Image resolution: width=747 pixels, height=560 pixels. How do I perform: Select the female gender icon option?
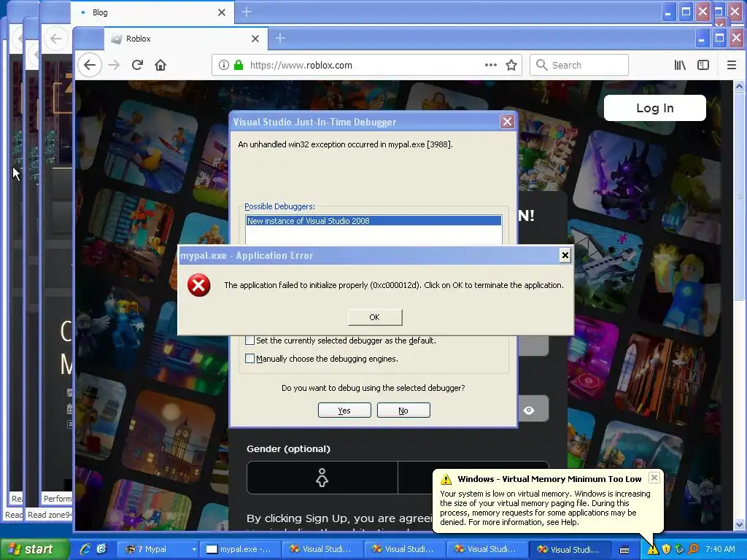pos(322,477)
